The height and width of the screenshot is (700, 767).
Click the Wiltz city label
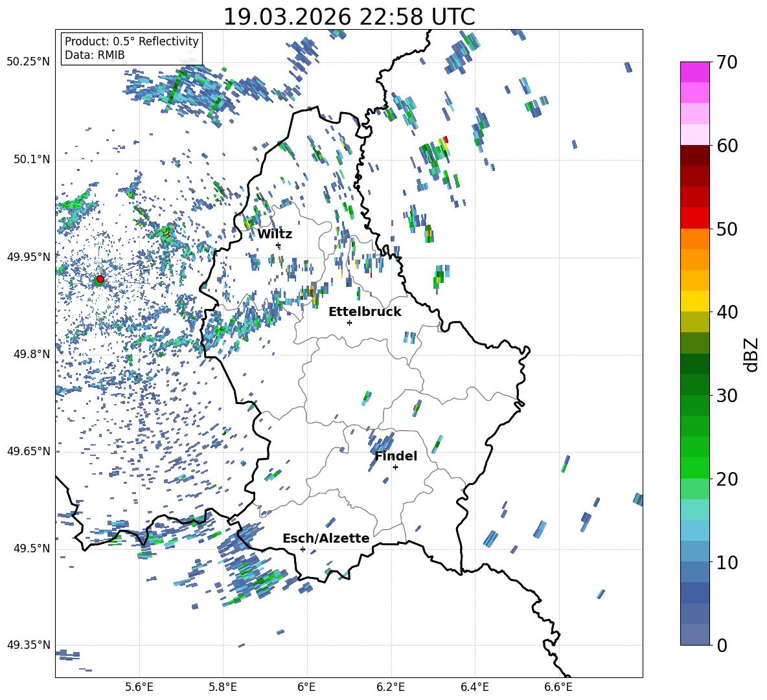275,234
